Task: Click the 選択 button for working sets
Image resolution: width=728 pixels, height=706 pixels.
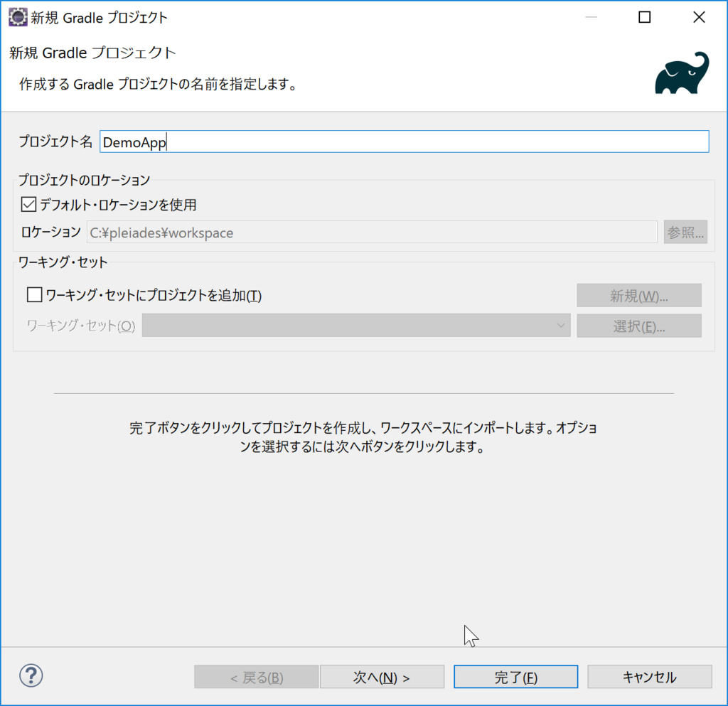Action: [638, 326]
